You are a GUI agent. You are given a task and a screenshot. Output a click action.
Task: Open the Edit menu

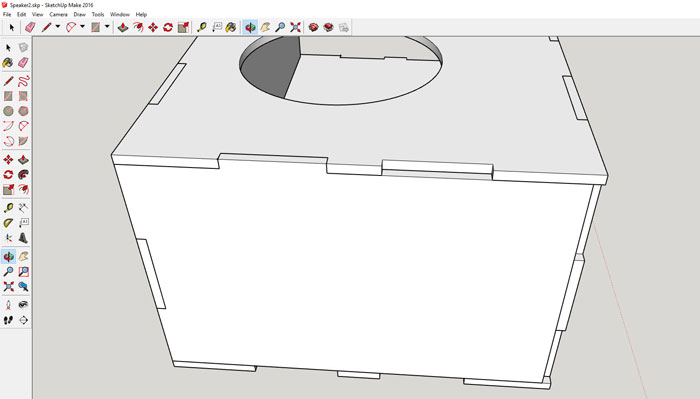tap(21, 14)
